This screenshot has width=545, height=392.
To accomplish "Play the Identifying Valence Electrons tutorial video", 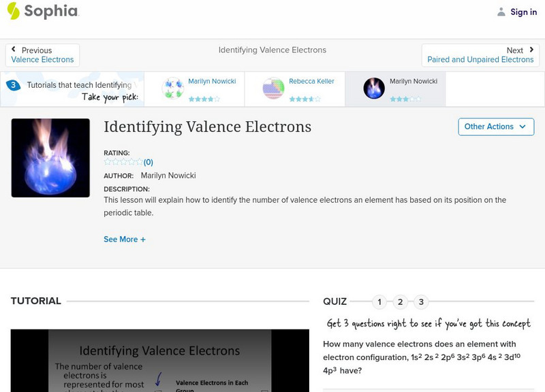I will (x=159, y=361).
